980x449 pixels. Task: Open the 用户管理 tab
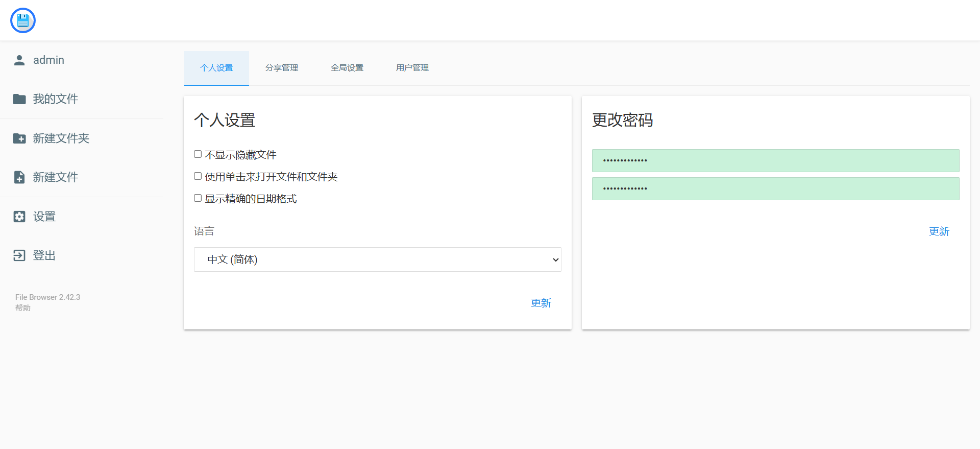tap(412, 68)
